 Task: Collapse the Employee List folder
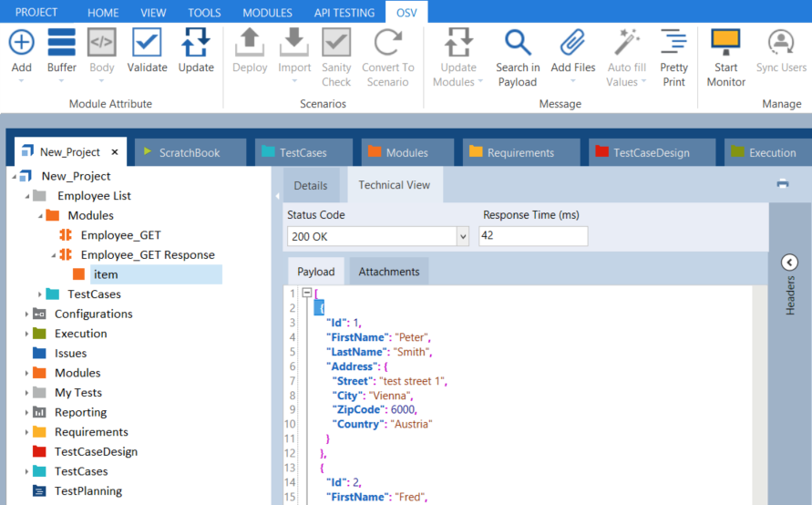[x=27, y=196]
